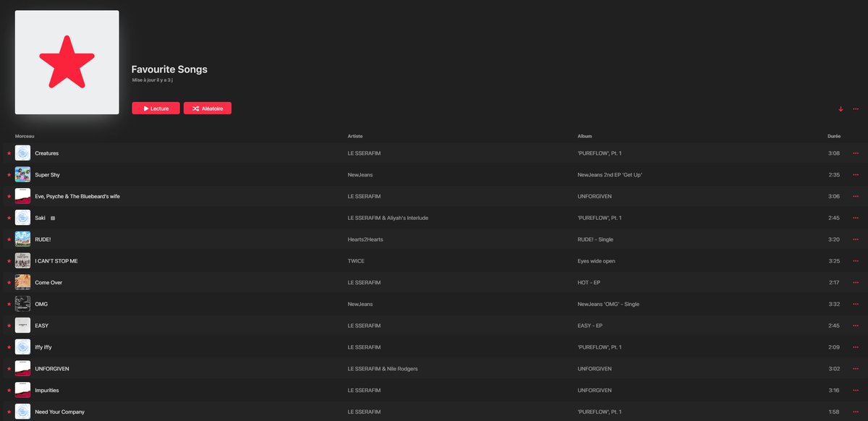This screenshot has height=421, width=868.
Task: Open more options for the iffy iffy row
Action: pos(856,347)
